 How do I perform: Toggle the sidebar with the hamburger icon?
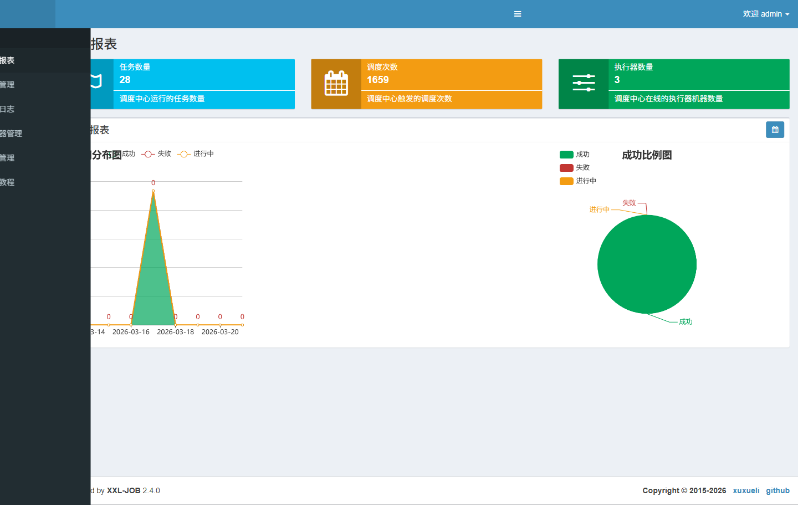tap(518, 14)
